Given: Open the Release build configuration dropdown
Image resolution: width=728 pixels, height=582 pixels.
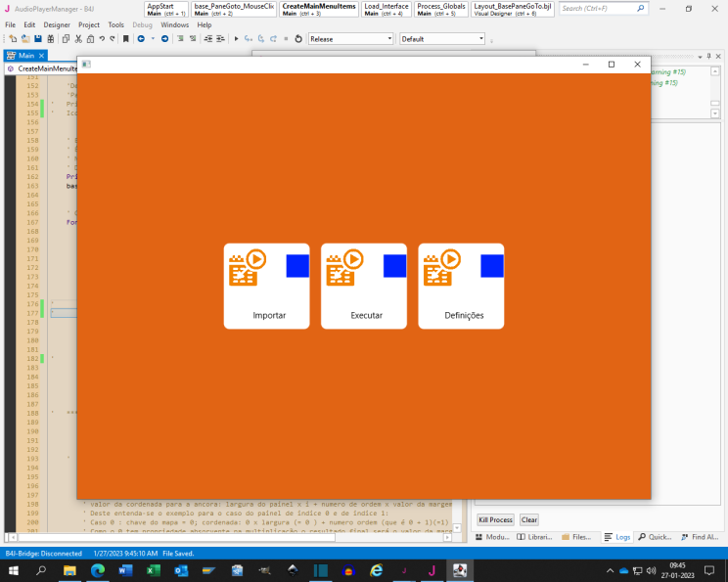Looking at the screenshot, I should pyautogui.click(x=351, y=39).
